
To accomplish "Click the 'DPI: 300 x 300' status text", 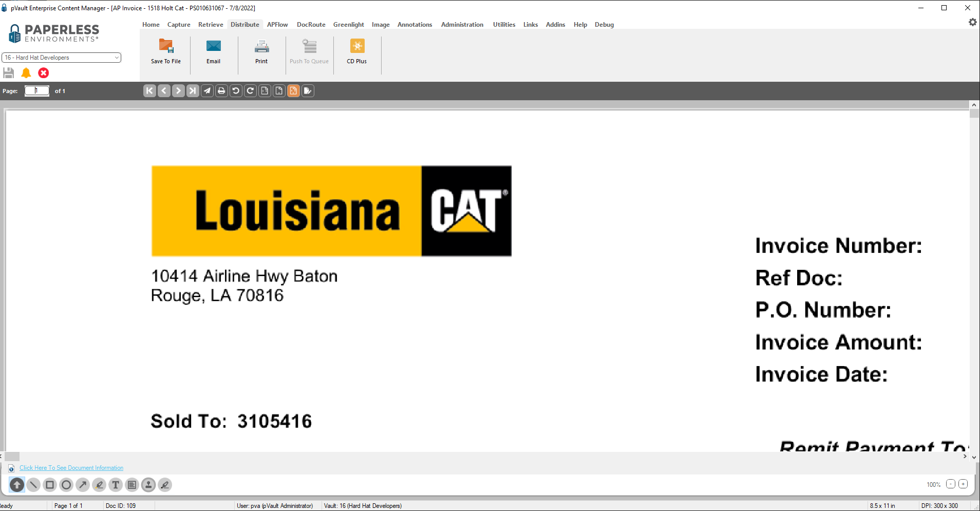I will click(939, 506).
